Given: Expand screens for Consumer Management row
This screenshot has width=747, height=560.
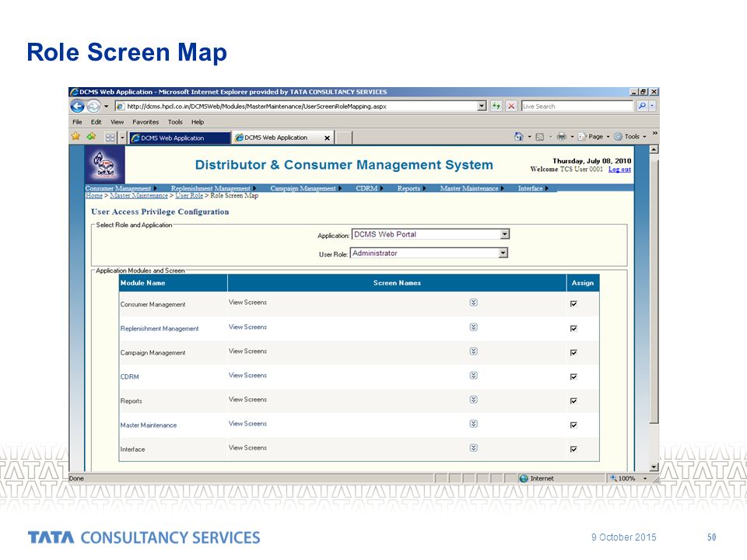Looking at the screenshot, I should pyautogui.click(x=474, y=303).
